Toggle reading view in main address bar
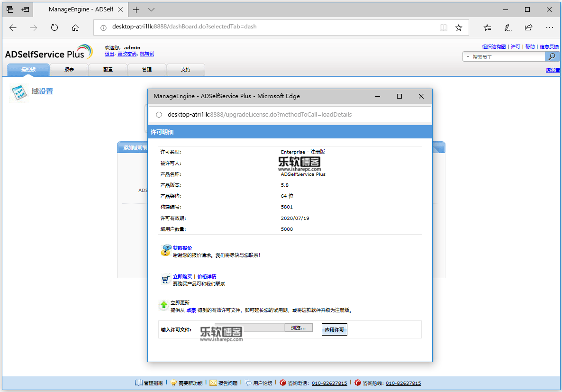Image resolution: width=562 pixels, height=392 pixels. click(x=444, y=27)
